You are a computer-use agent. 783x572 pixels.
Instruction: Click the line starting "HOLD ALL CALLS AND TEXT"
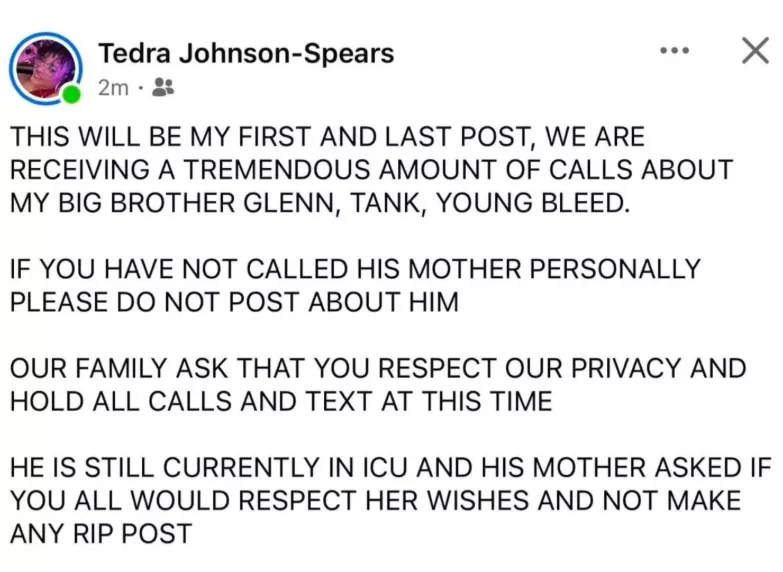pyautogui.click(x=281, y=402)
